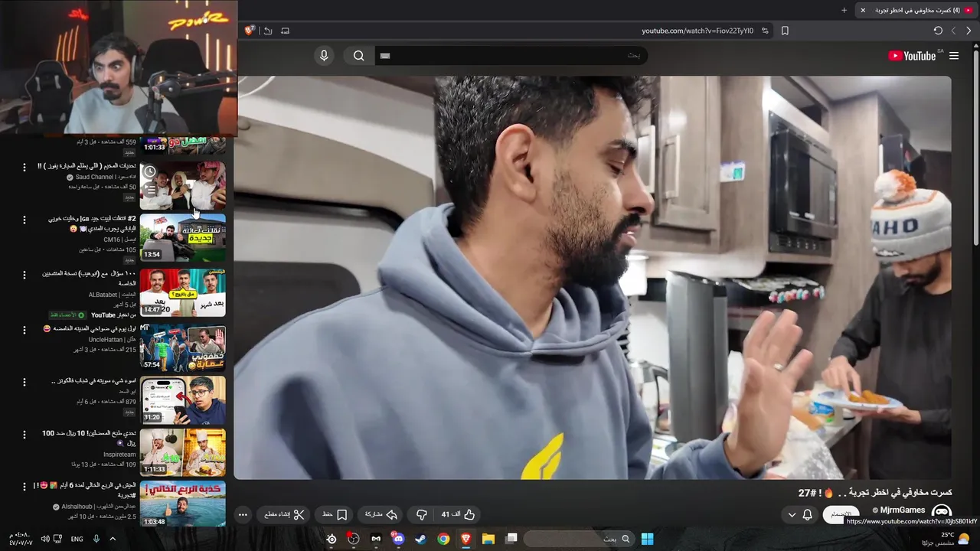Open the 1:11:33 Inspireteam video thumbnail
The width and height of the screenshot is (980, 551).
coord(183,452)
